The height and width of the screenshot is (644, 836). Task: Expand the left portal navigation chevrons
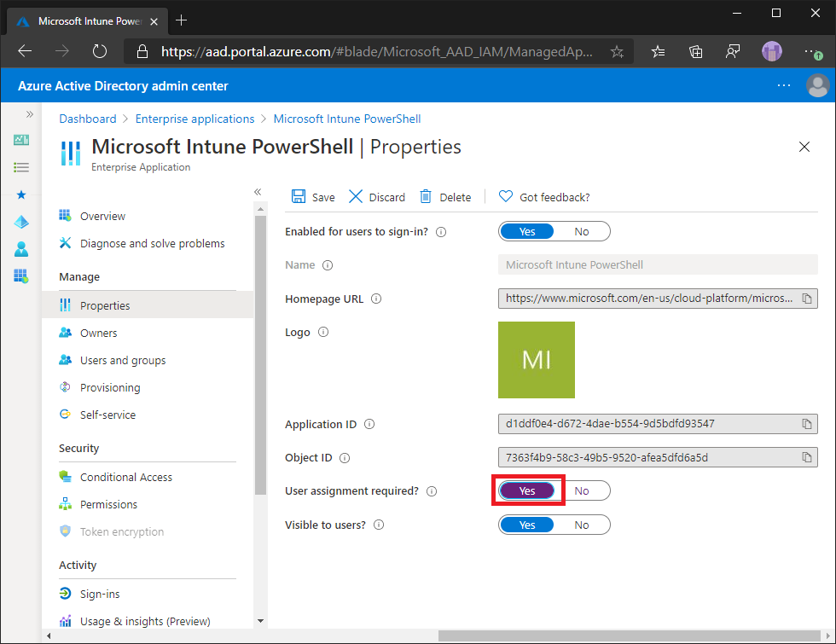pos(30,114)
